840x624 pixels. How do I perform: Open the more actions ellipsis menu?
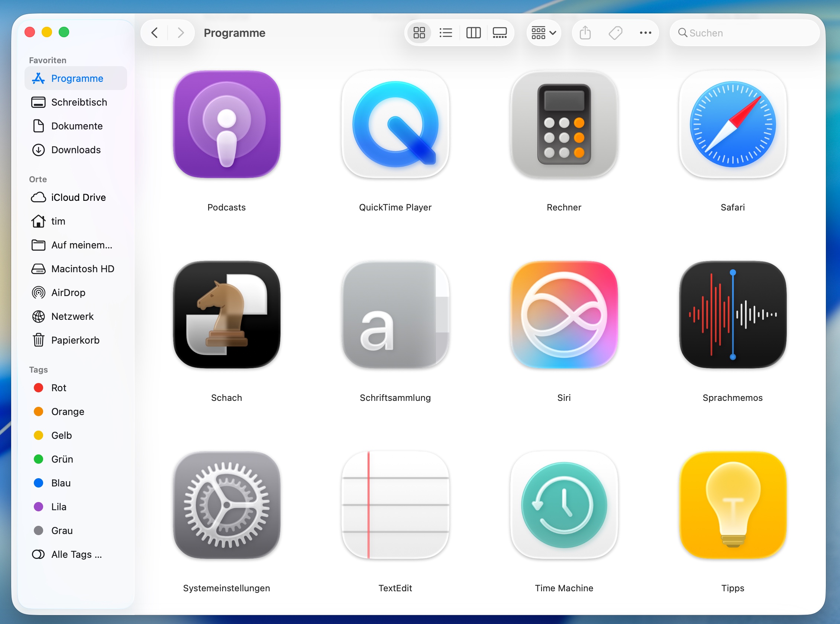[x=646, y=33]
